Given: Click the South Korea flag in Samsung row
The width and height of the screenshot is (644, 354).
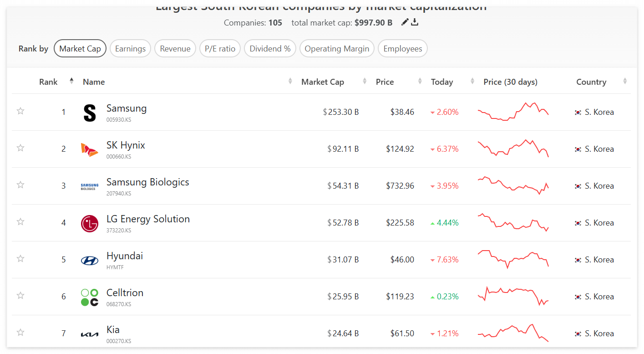Looking at the screenshot, I should point(578,112).
